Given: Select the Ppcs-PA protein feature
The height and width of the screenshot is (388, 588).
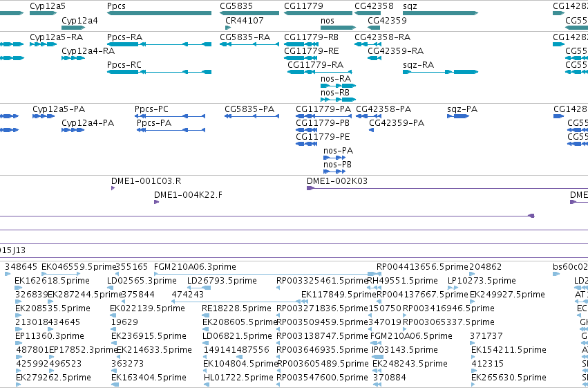Looking at the screenshot, I should tap(171, 130).
